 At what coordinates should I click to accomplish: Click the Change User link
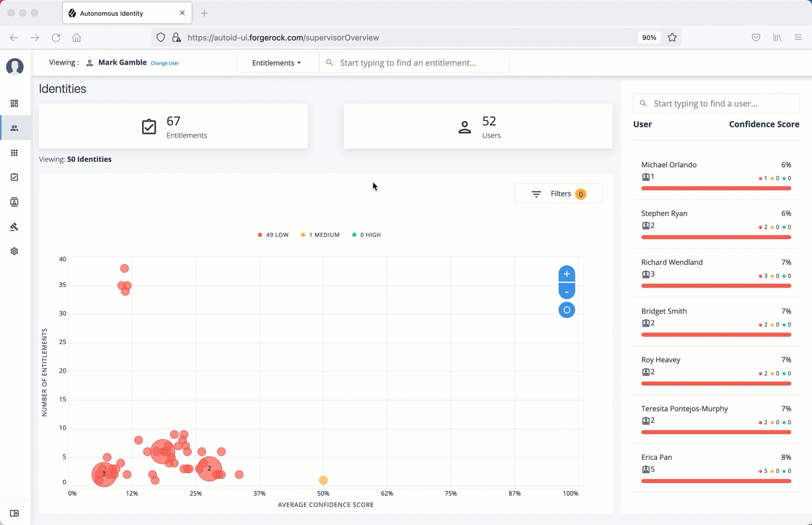[165, 63]
